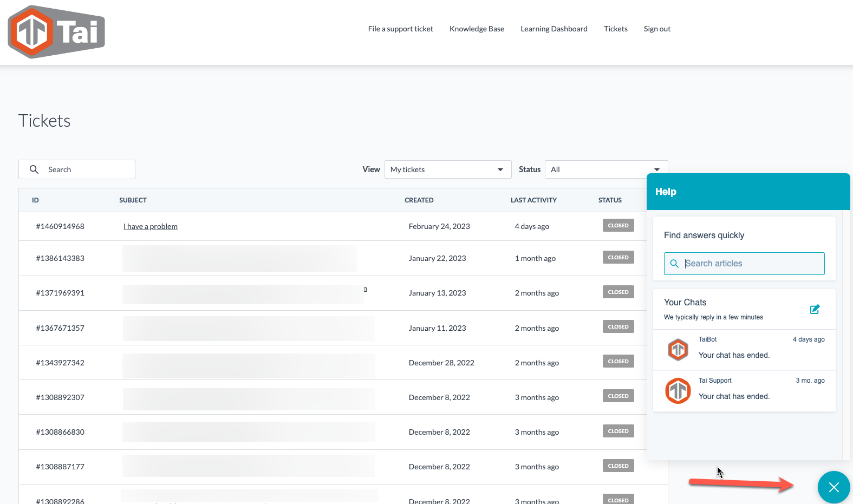Open File a support ticket page
This screenshot has width=853, height=504.
[x=400, y=29]
